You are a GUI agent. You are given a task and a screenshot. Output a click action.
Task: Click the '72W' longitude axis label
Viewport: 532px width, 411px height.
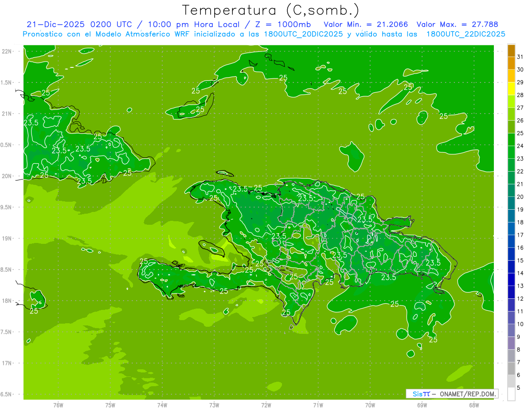266,405
